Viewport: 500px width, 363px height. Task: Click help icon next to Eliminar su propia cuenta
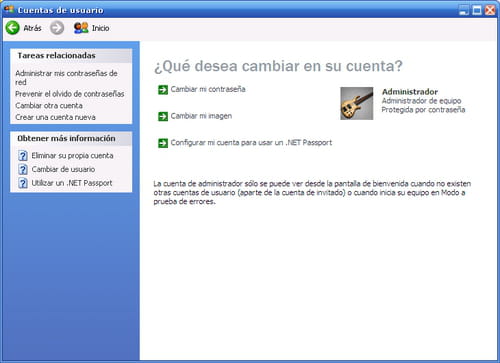click(x=23, y=156)
